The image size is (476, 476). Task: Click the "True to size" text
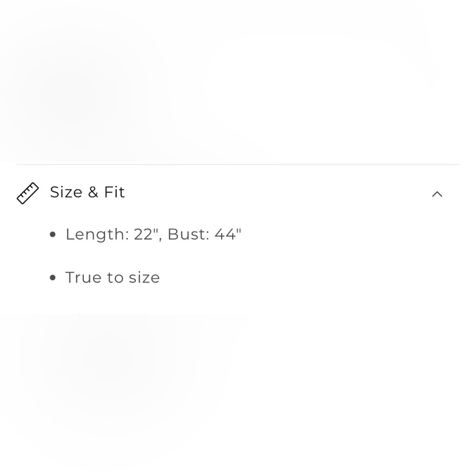(x=112, y=278)
